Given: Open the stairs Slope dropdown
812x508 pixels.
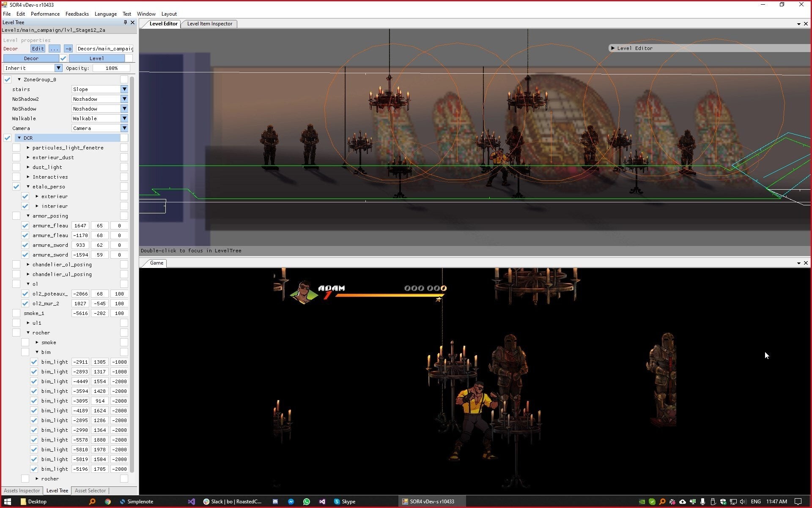Looking at the screenshot, I should click(x=124, y=89).
